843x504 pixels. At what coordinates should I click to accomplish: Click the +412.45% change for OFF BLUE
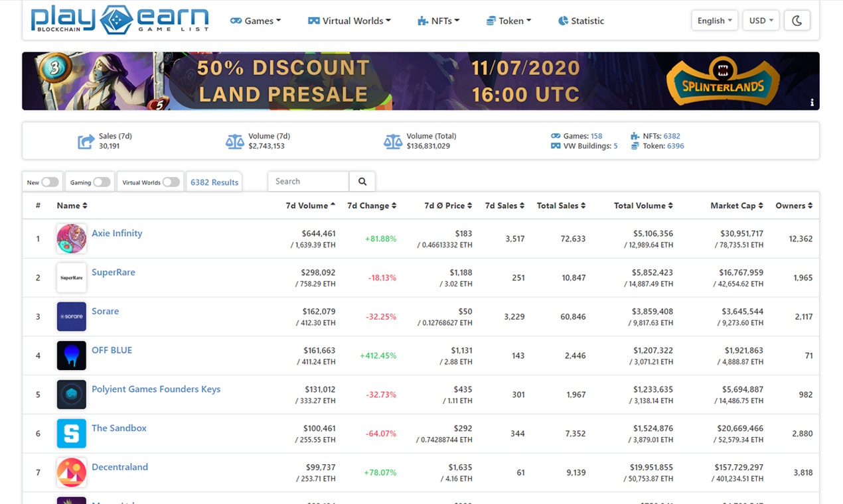click(378, 355)
